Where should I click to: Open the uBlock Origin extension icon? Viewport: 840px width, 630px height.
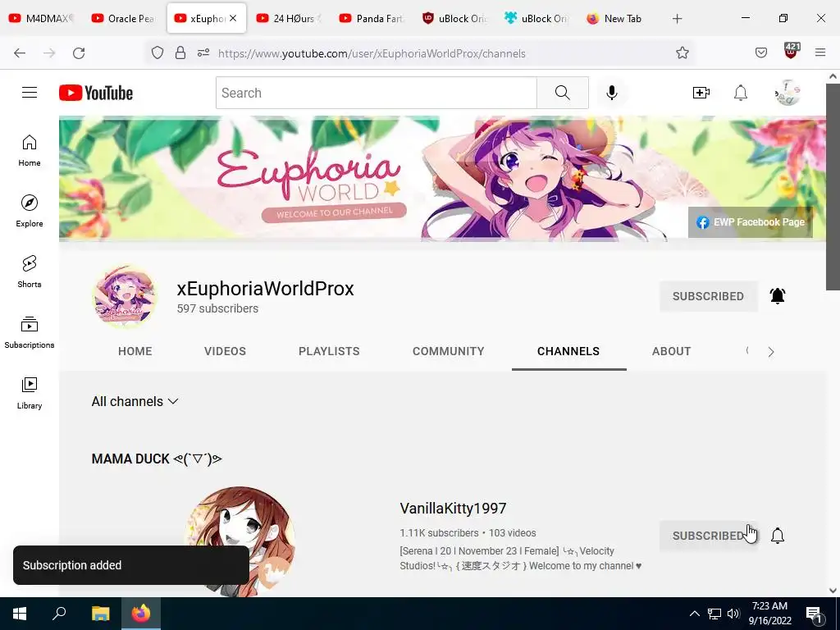[792, 52]
